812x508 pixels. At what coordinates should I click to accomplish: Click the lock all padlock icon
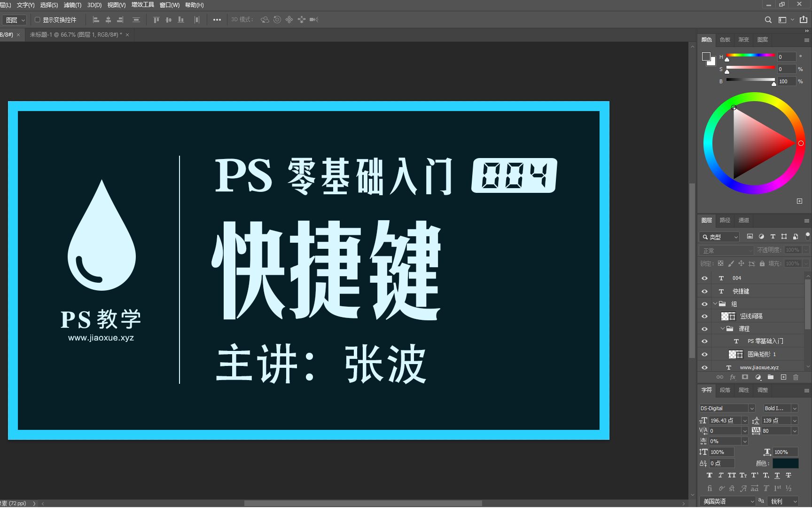coord(762,263)
